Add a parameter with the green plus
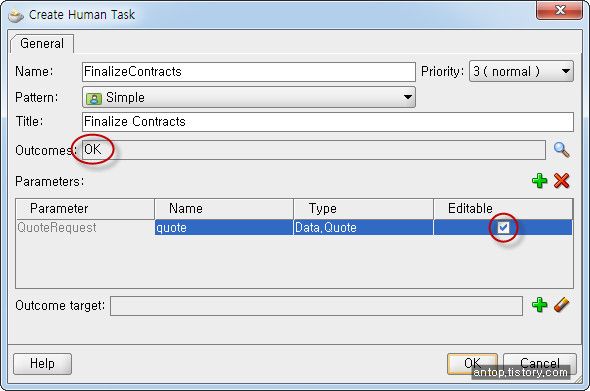Image resolution: width=590 pixels, height=391 pixels. point(540,181)
